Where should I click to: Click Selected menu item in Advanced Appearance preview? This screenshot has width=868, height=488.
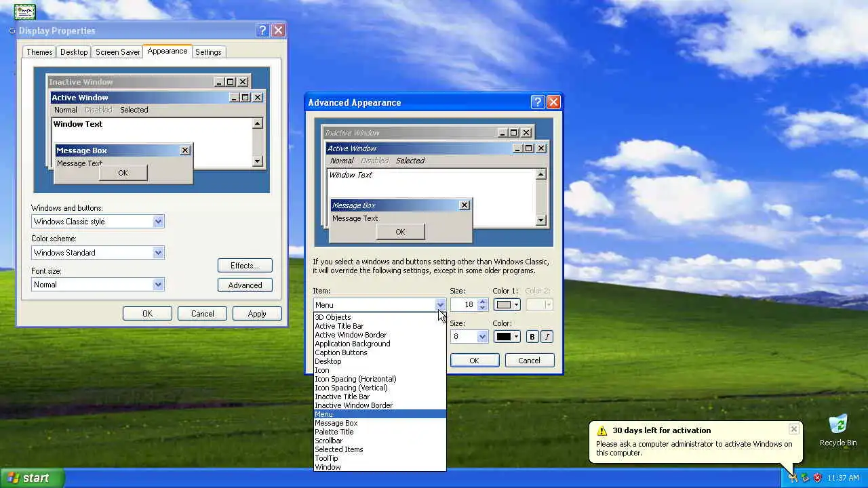click(410, 161)
